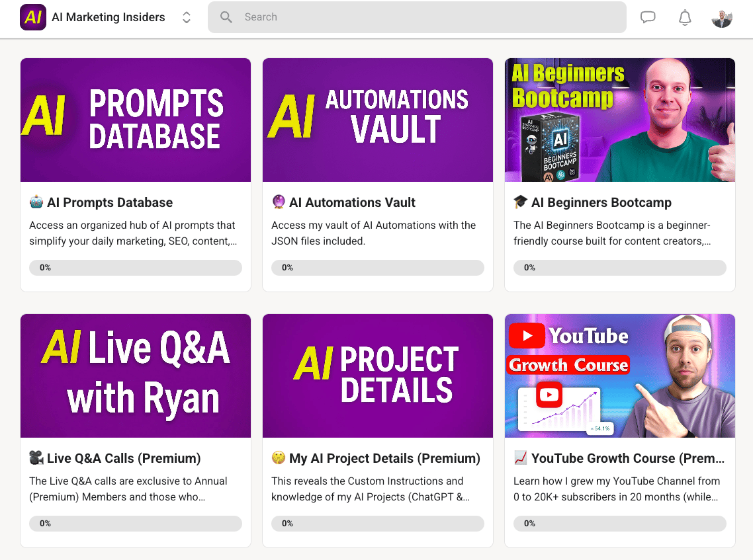Open the notifications bell

tap(685, 18)
